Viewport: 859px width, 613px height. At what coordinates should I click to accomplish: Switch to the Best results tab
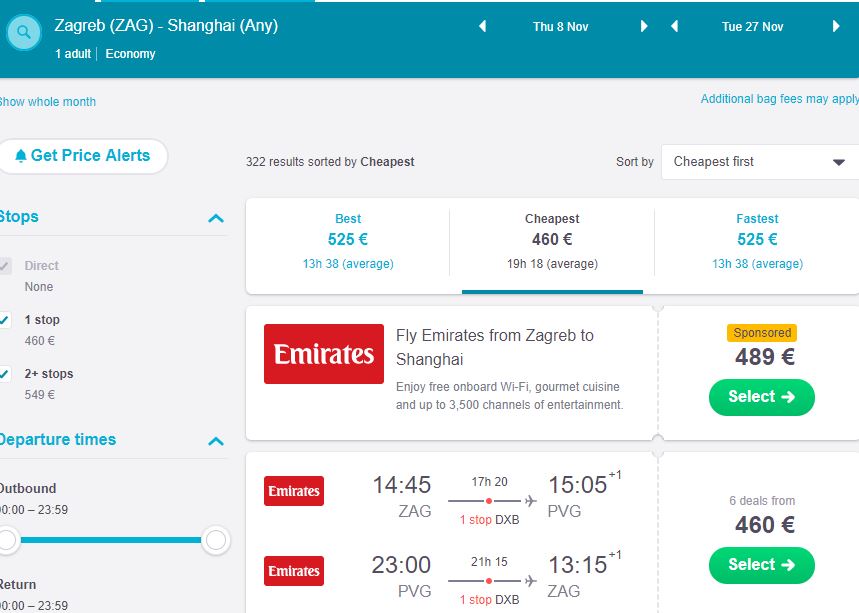348,240
